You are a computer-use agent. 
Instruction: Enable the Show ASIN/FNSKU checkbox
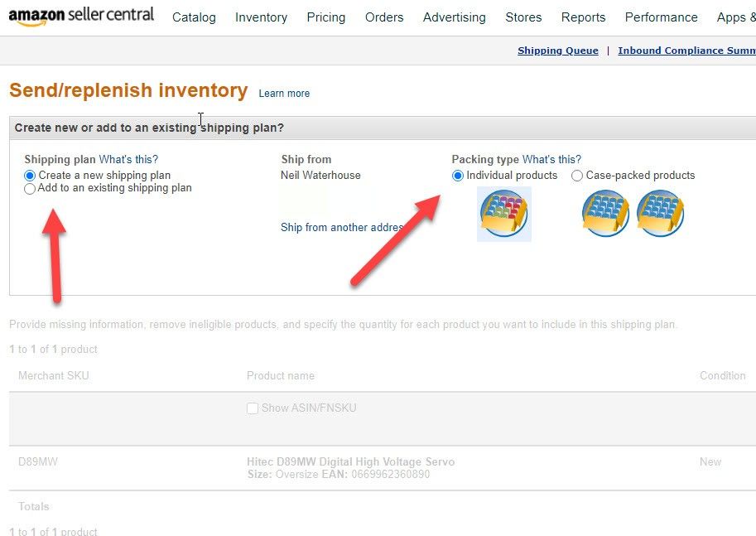click(x=253, y=408)
